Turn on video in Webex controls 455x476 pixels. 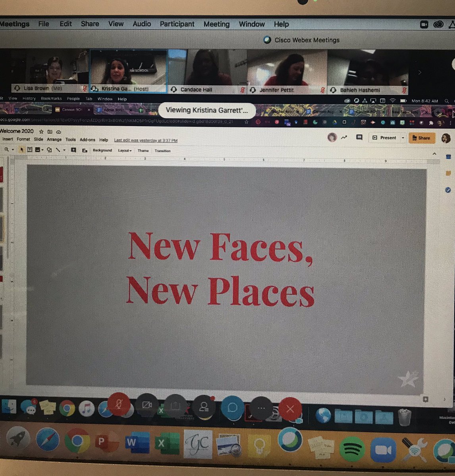(x=147, y=405)
